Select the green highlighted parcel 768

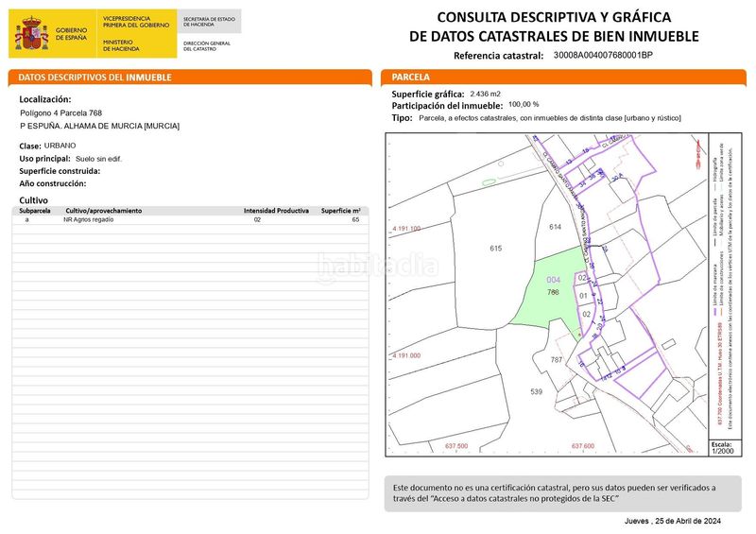tap(550, 289)
